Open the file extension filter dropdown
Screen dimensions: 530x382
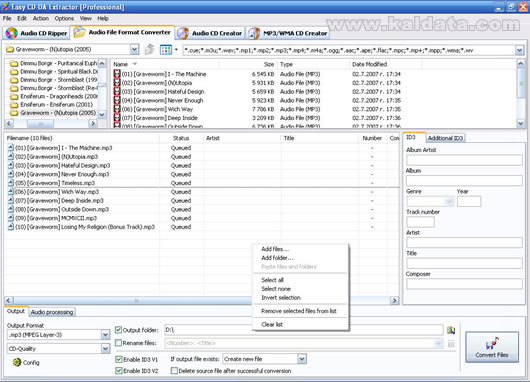click(x=520, y=50)
